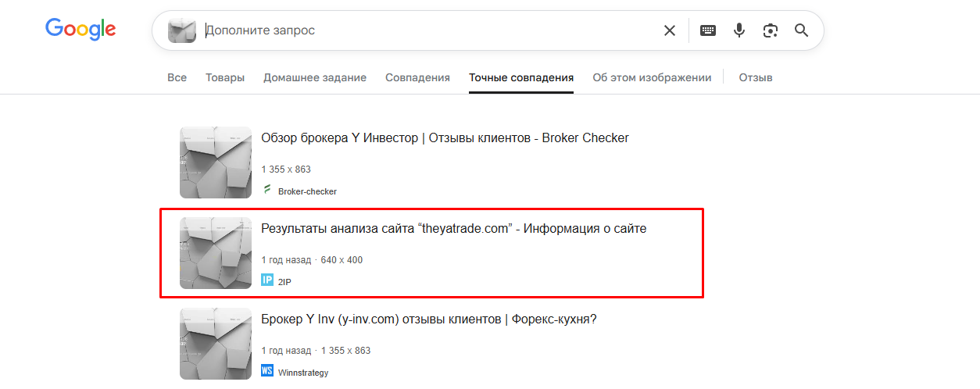Click the '2IP' source name
The width and height of the screenshot is (980, 389).
pyautogui.click(x=284, y=281)
